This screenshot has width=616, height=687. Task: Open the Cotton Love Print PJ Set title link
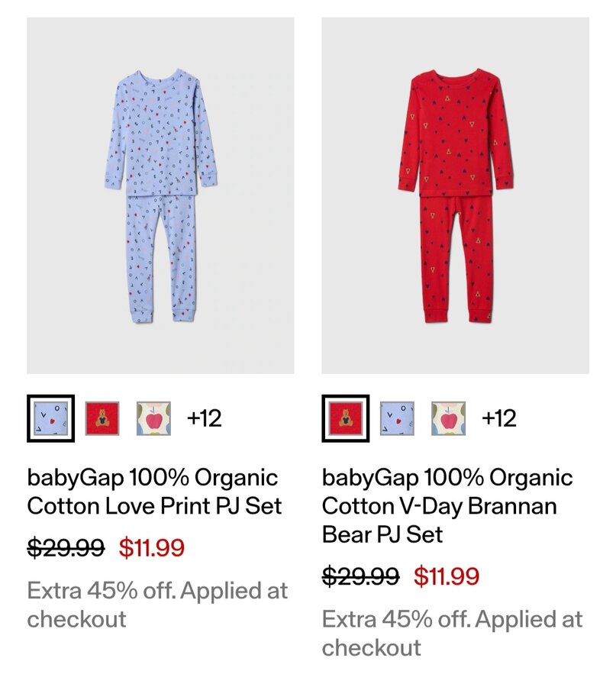tap(155, 492)
